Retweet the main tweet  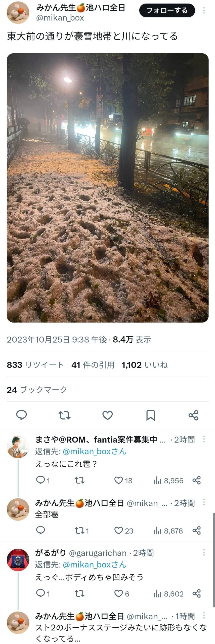pos(64,415)
